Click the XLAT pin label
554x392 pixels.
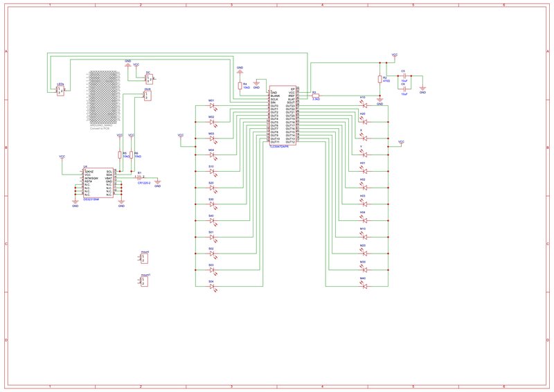point(291,99)
